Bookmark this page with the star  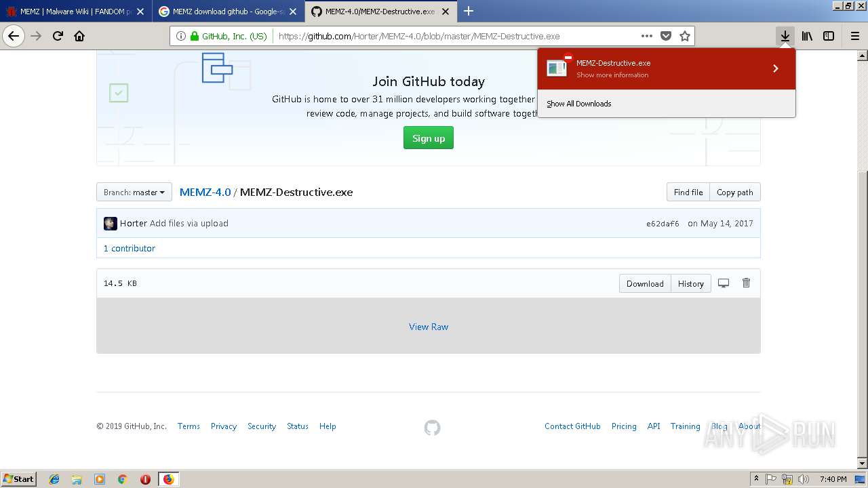[x=685, y=36]
